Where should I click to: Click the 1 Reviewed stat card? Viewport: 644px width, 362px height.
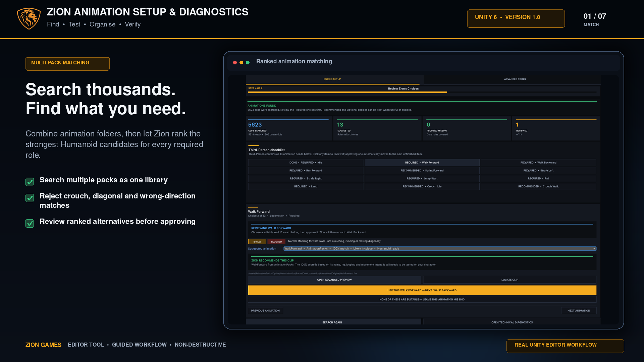tap(556, 129)
